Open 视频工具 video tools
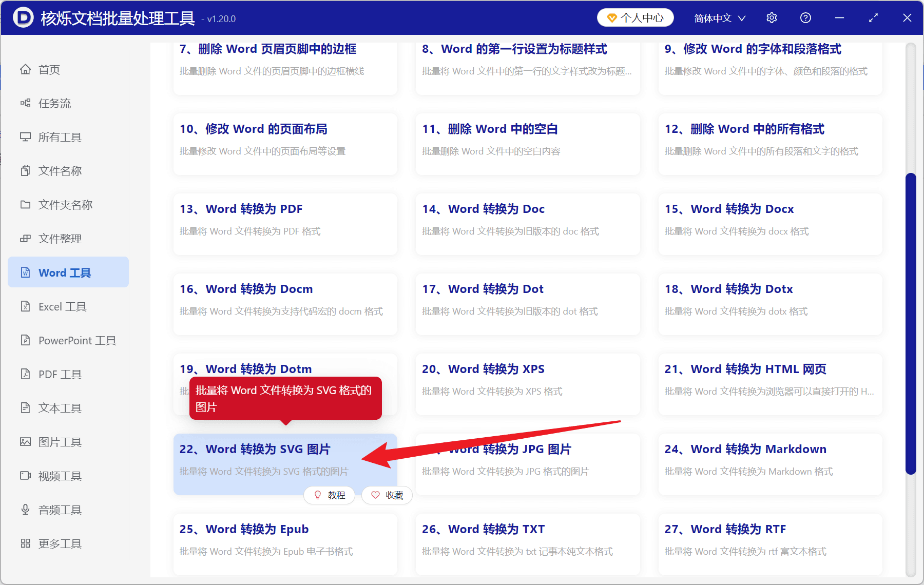This screenshot has height=585, width=924. tap(59, 476)
